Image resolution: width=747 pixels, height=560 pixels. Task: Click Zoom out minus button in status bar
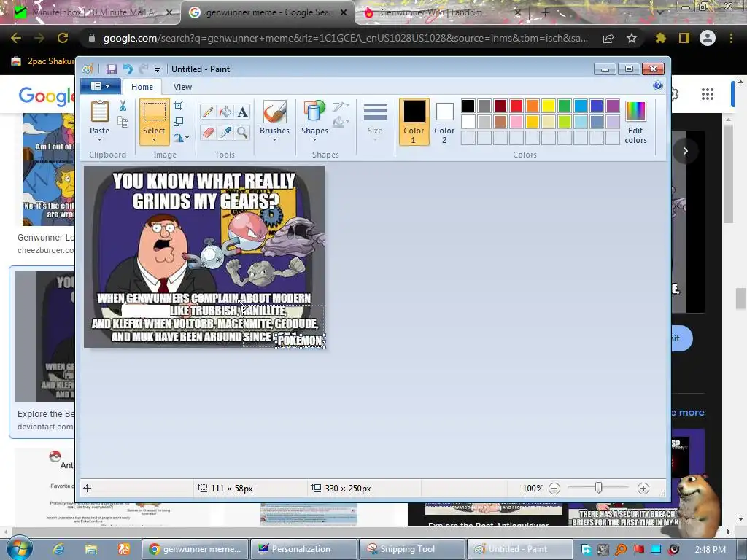[x=554, y=489]
